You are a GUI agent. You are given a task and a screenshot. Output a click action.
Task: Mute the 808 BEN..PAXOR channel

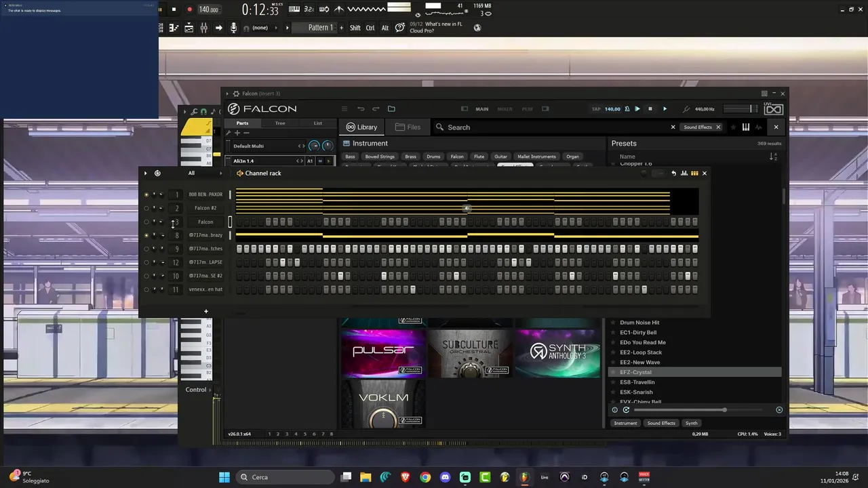point(146,195)
